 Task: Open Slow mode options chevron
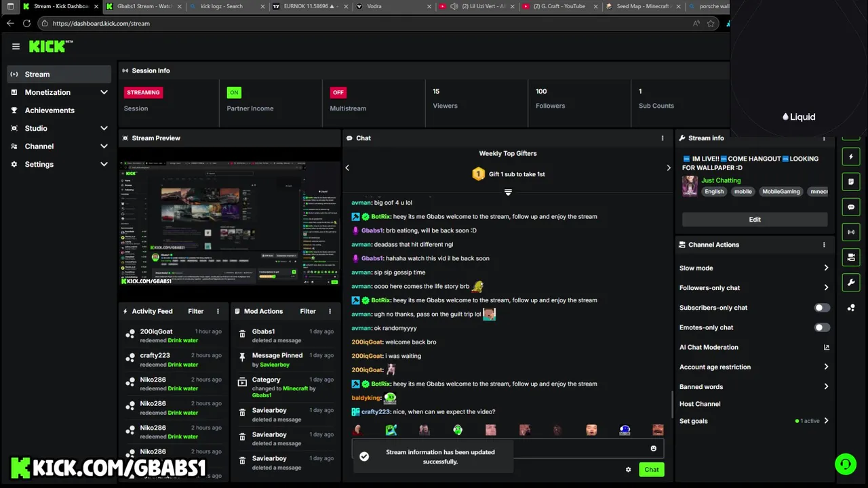pyautogui.click(x=826, y=268)
